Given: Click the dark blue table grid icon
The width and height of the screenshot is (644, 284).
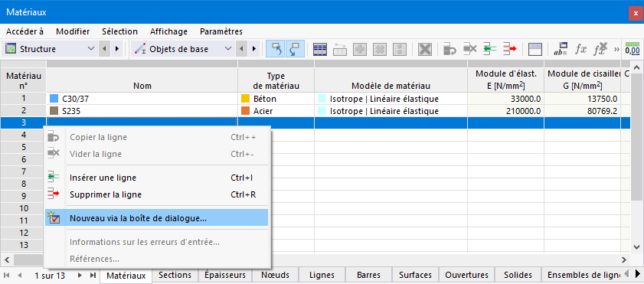Looking at the screenshot, I should coord(320,49).
